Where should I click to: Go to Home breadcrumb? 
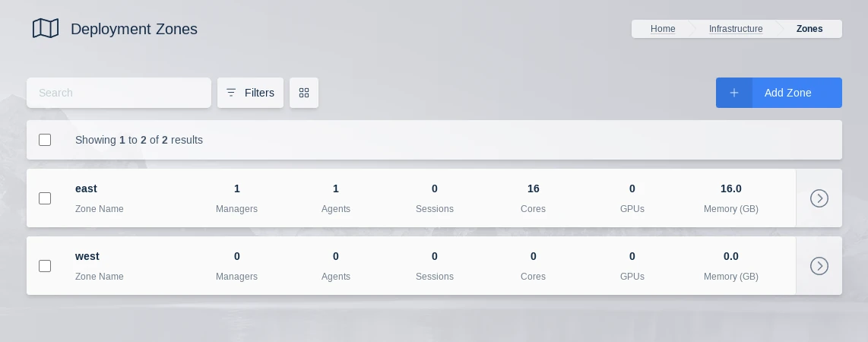(x=663, y=29)
